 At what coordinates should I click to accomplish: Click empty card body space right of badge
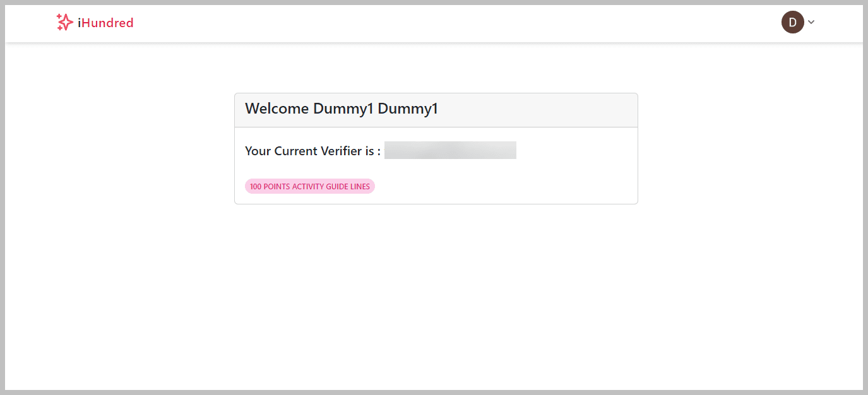(505, 186)
